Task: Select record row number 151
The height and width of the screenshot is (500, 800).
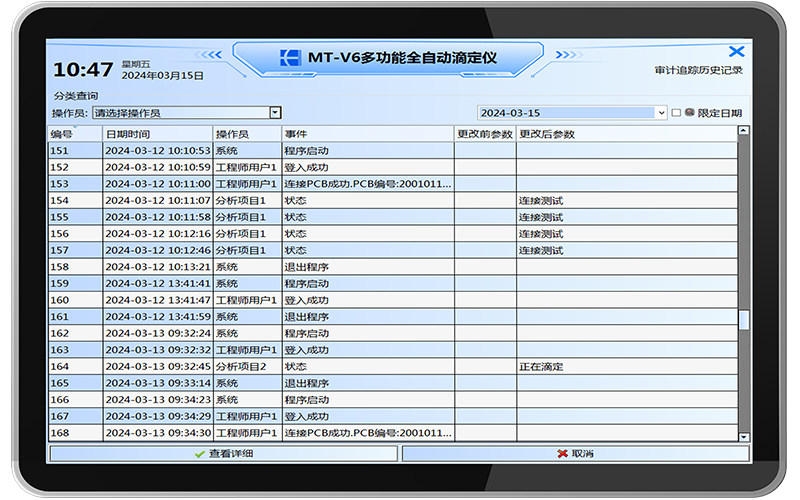Action: click(x=60, y=150)
